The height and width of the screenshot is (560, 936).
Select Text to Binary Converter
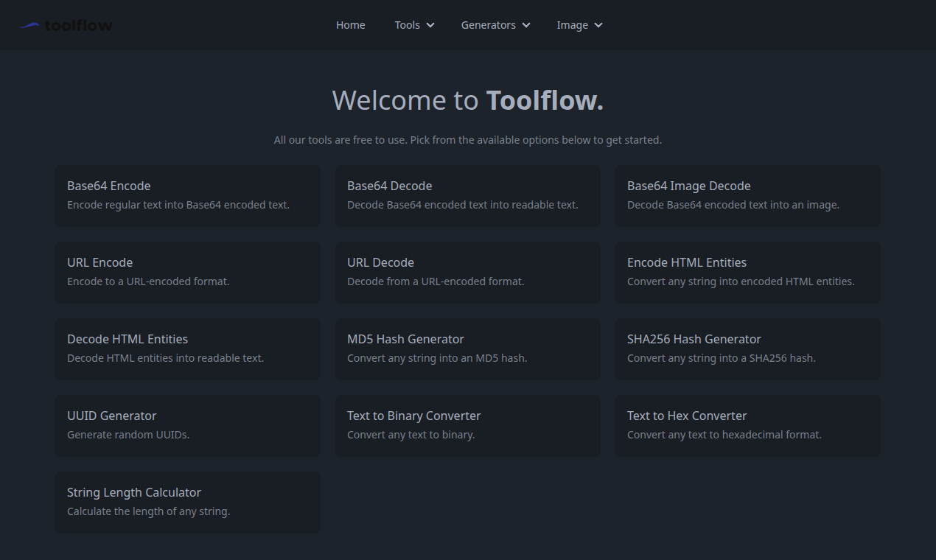[x=468, y=425]
